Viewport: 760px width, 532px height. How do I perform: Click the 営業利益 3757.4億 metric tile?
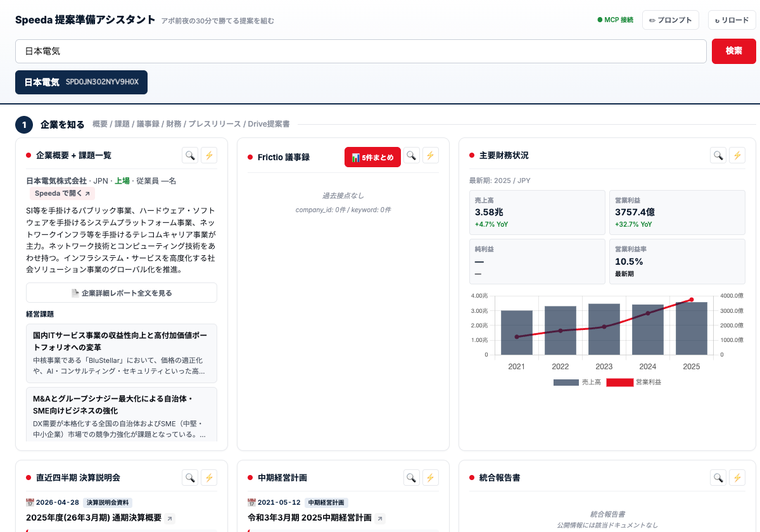[677, 213]
